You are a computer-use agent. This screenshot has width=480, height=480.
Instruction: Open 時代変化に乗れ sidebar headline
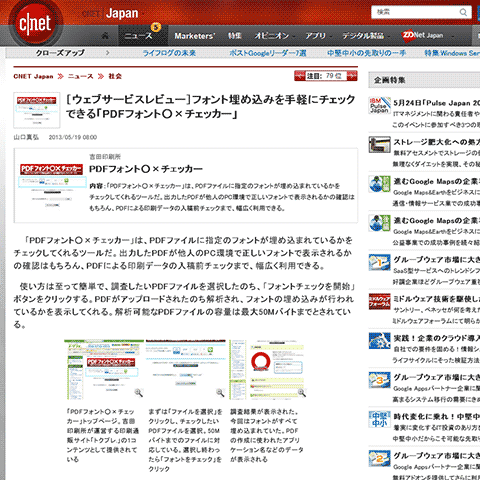point(437,416)
